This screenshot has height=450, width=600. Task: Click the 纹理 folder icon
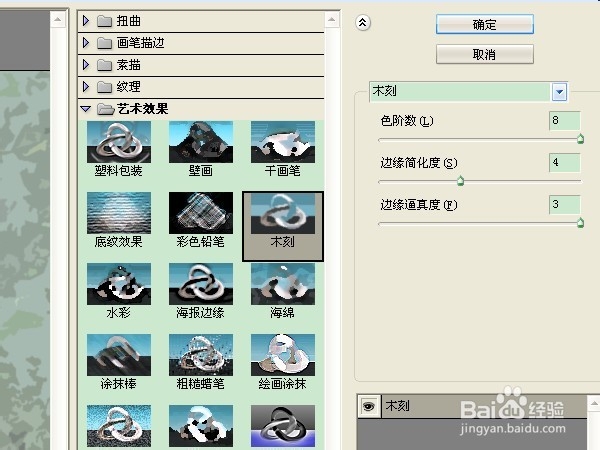(104, 87)
